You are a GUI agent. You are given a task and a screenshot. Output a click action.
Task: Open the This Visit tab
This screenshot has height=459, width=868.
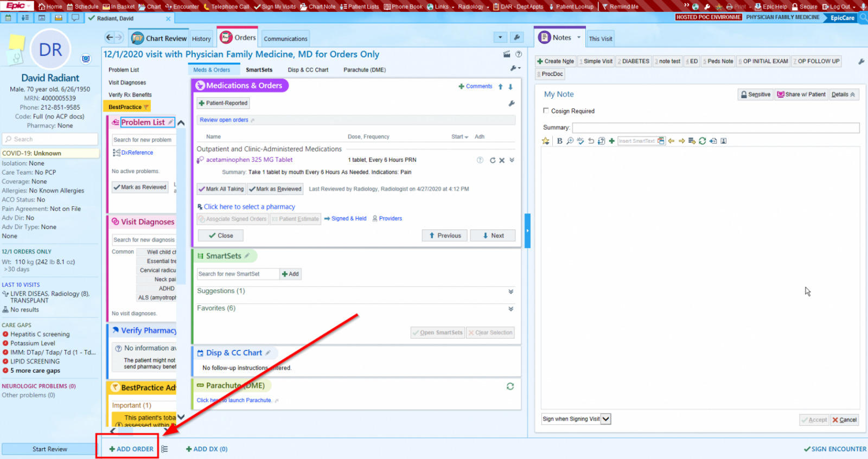[601, 39]
